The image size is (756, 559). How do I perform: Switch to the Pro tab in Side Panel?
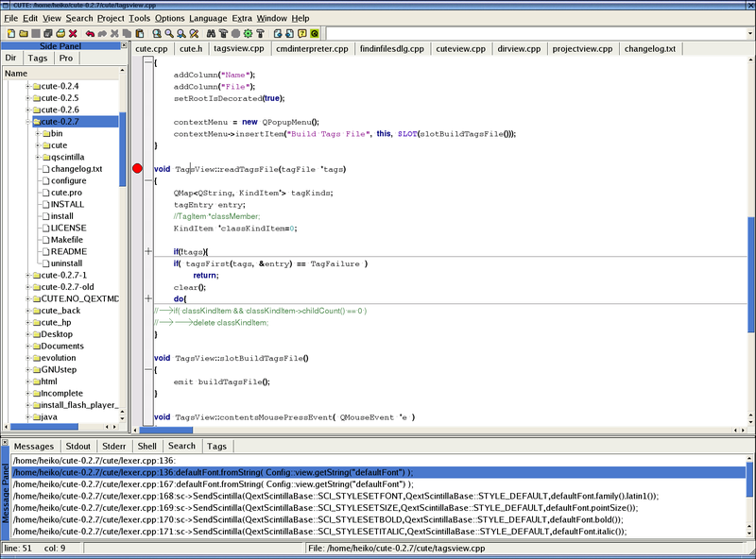(x=66, y=58)
